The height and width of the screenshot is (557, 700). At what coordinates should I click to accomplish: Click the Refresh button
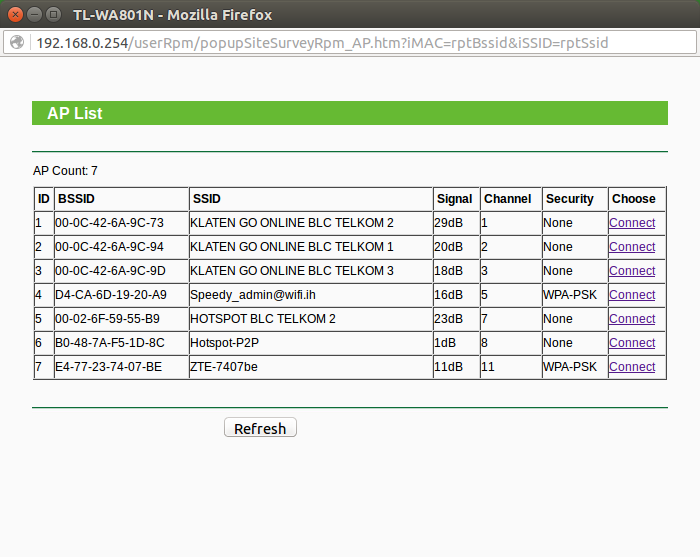click(260, 428)
